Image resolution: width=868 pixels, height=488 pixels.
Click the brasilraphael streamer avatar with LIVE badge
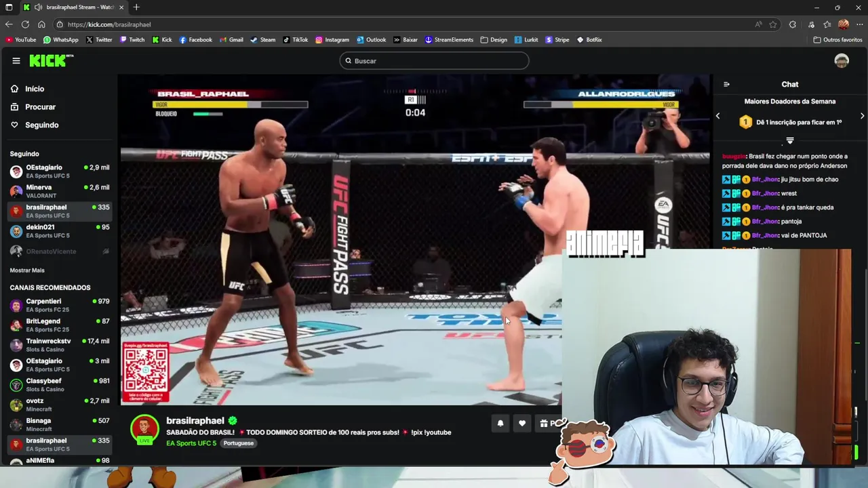coord(144,430)
